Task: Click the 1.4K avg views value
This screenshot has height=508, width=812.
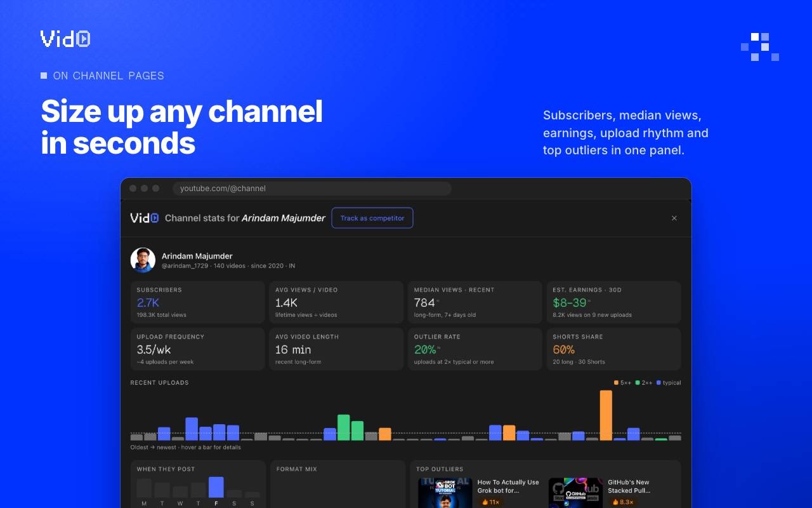Action: click(x=287, y=302)
